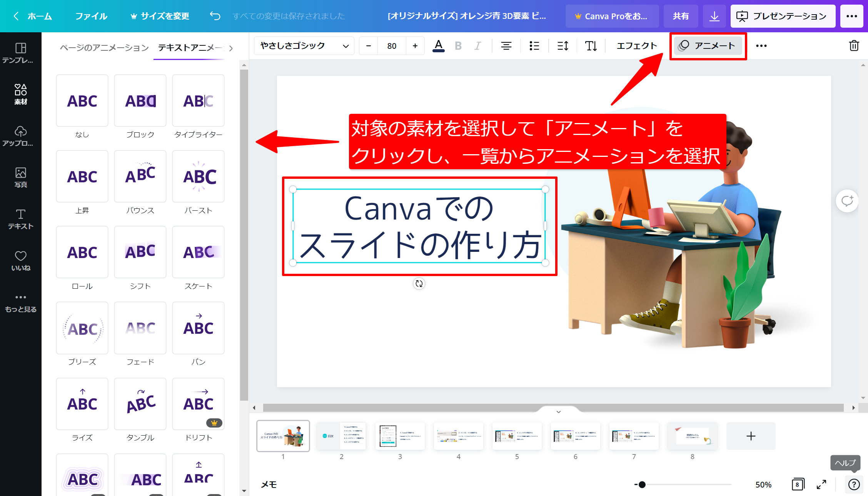Toggle the bulleted list icon
Image resolution: width=868 pixels, height=496 pixels.
coord(534,46)
